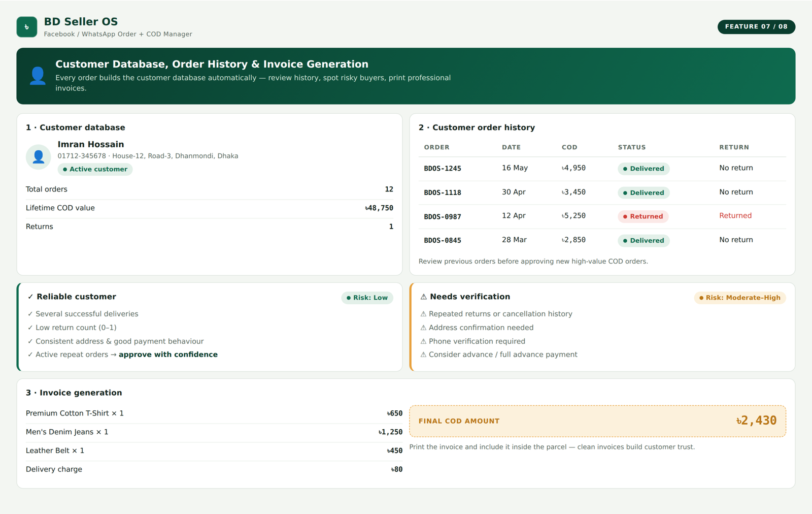812x514 pixels.
Task: Click the checkmark beside Reliable customer
Action: pyautogui.click(x=30, y=297)
